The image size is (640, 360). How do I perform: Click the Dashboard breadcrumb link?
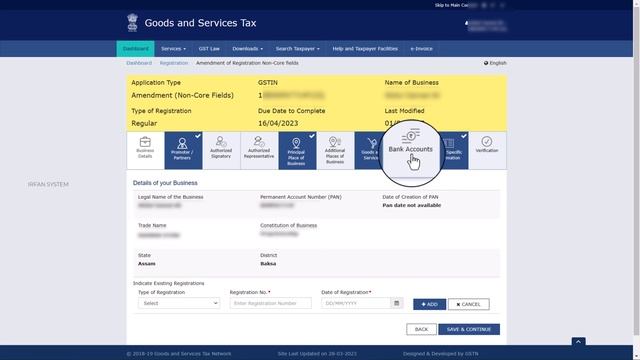pyautogui.click(x=139, y=63)
